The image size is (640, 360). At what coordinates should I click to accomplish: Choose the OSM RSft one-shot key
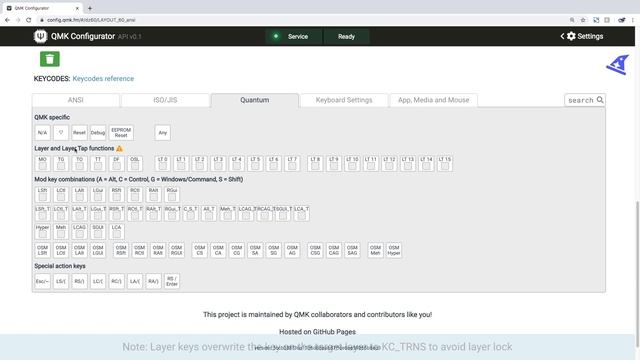121,250
